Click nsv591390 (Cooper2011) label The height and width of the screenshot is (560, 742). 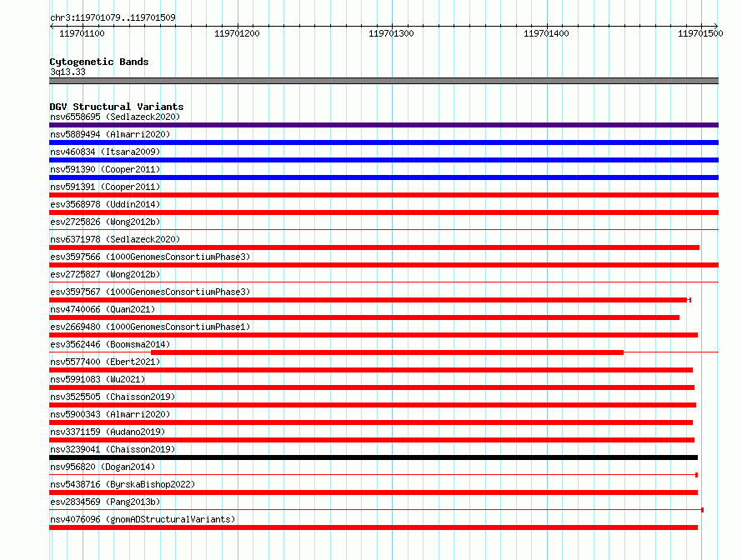pyautogui.click(x=105, y=169)
